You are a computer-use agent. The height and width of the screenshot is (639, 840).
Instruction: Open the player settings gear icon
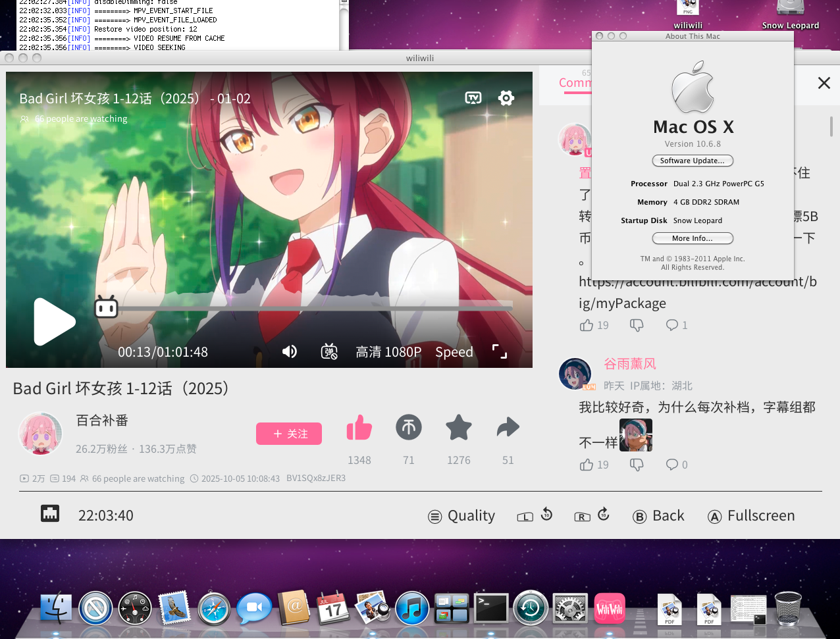(x=506, y=98)
